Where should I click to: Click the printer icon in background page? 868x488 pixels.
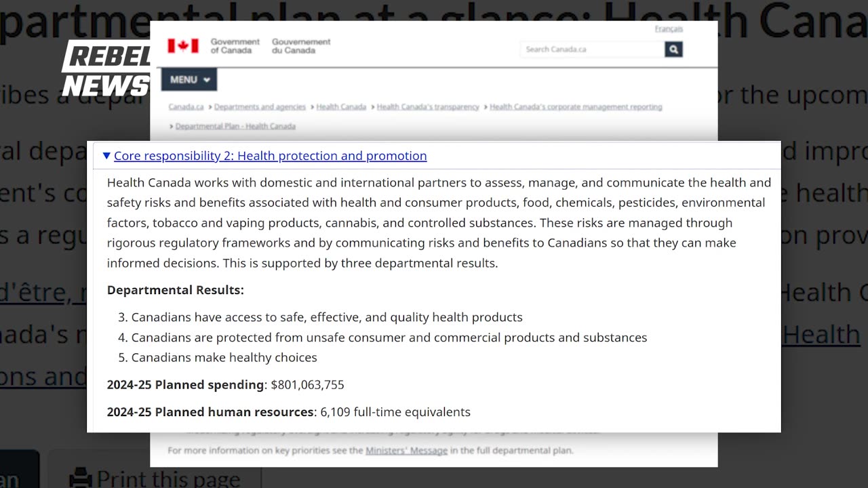pyautogui.click(x=81, y=479)
